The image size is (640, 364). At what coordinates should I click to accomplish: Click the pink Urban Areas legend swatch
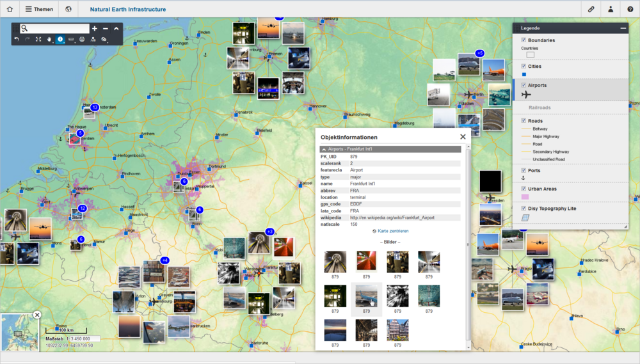pyautogui.click(x=525, y=197)
